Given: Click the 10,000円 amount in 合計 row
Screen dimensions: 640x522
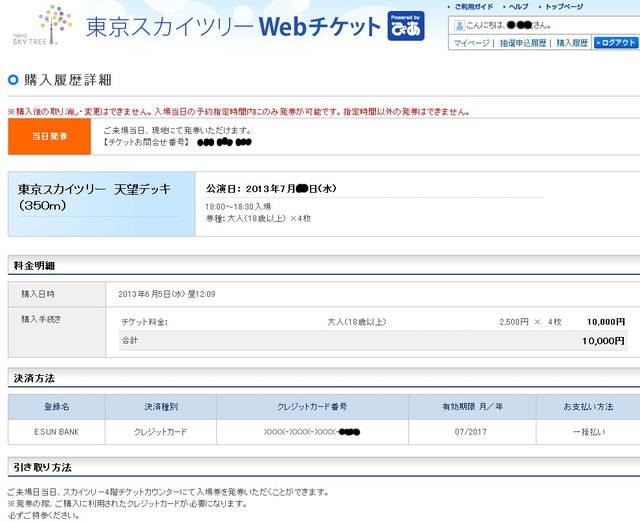Looking at the screenshot, I should click(603, 341).
